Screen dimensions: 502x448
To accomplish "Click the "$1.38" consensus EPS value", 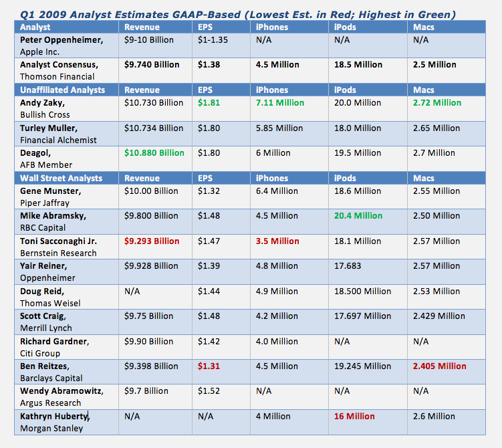I will tap(209, 65).
